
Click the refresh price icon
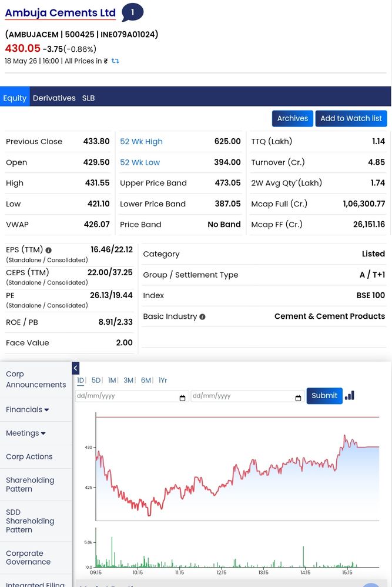pos(115,61)
